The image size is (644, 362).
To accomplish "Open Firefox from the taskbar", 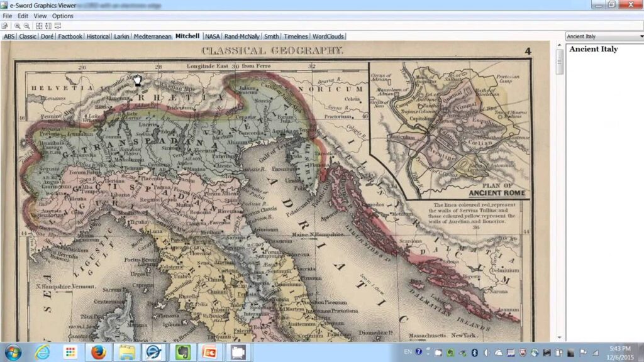I will (99, 353).
